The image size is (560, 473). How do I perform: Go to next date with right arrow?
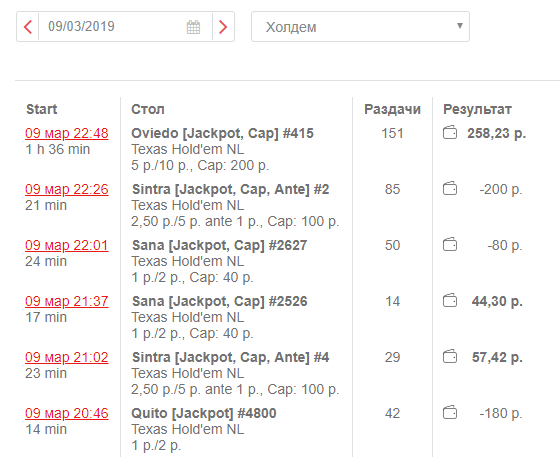pyautogui.click(x=223, y=27)
